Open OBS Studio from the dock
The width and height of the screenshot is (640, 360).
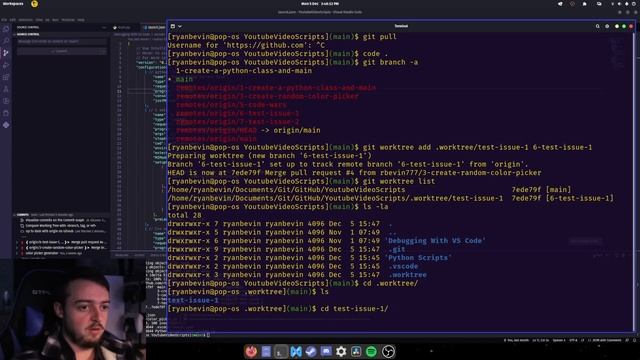coord(388,351)
